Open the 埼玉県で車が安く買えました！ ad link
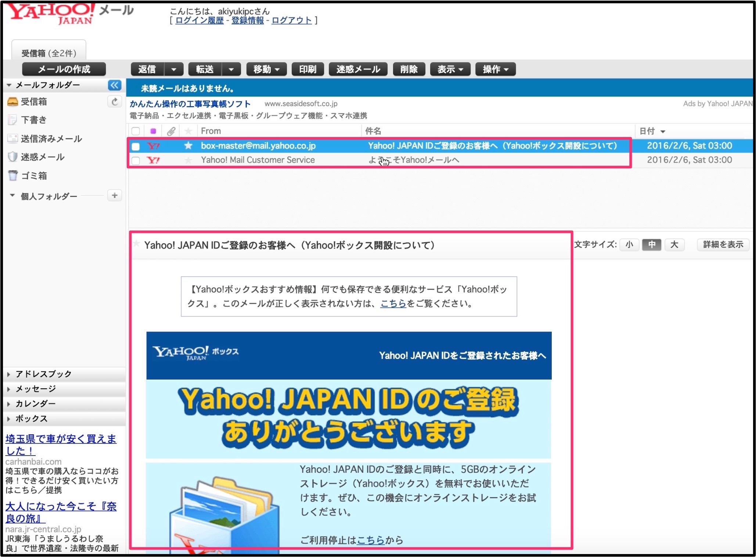The height and width of the screenshot is (557, 756). click(x=61, y=445)
